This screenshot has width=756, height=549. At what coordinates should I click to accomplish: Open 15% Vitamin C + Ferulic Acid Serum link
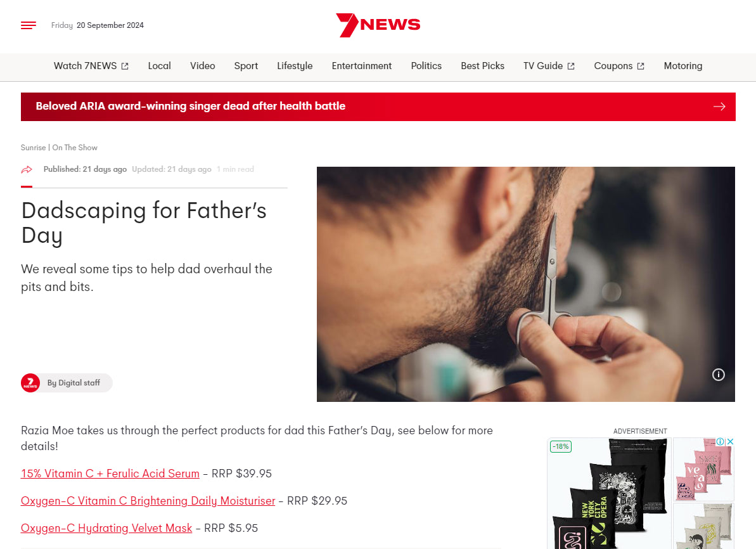(x=110, y=474)
